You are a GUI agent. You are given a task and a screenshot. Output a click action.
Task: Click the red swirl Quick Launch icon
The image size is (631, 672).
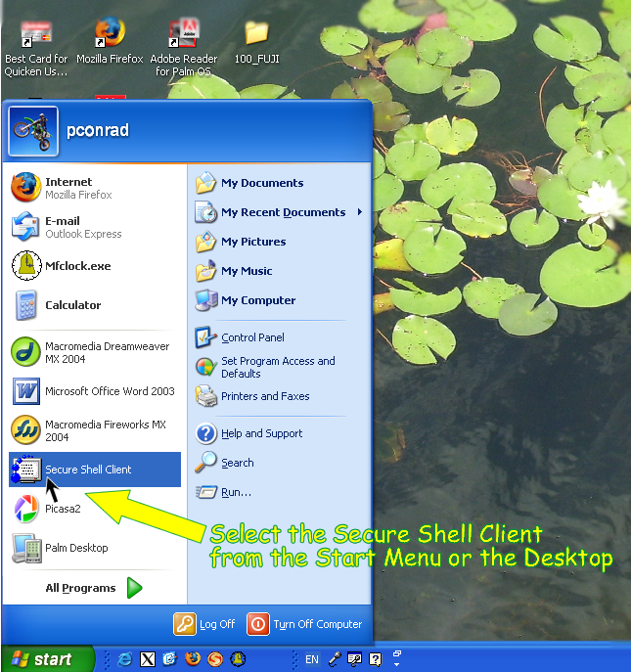pyautogui.click(x=215, y=658)
